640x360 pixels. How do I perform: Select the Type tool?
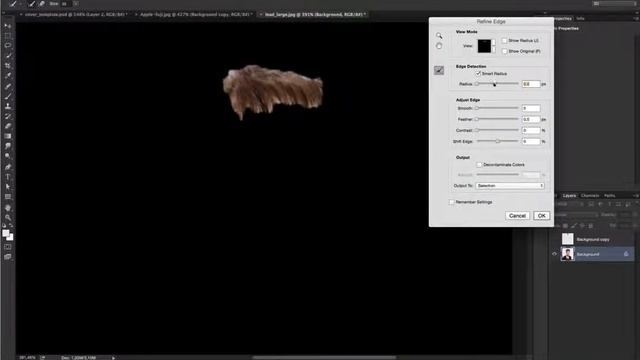click(8, 177)
